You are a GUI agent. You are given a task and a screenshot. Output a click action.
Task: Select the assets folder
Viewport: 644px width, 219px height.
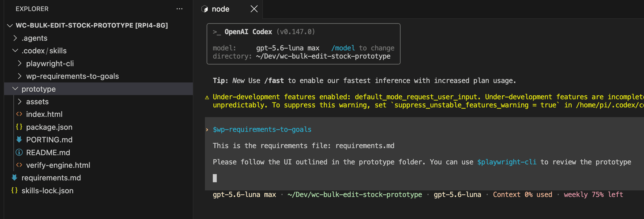[x=37, y=102]
